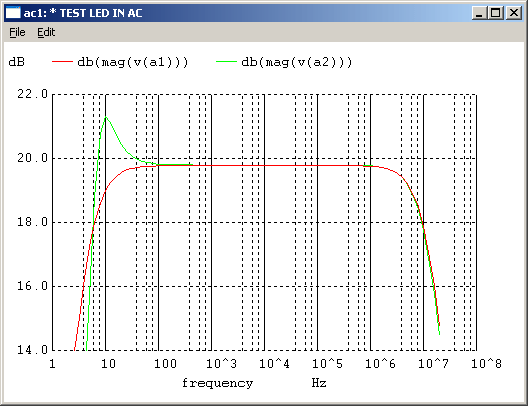Select the db(mag(v(a1))) legend label
Image resolution: width=528 pixels, height=406 pixels.
pos(133,62)
